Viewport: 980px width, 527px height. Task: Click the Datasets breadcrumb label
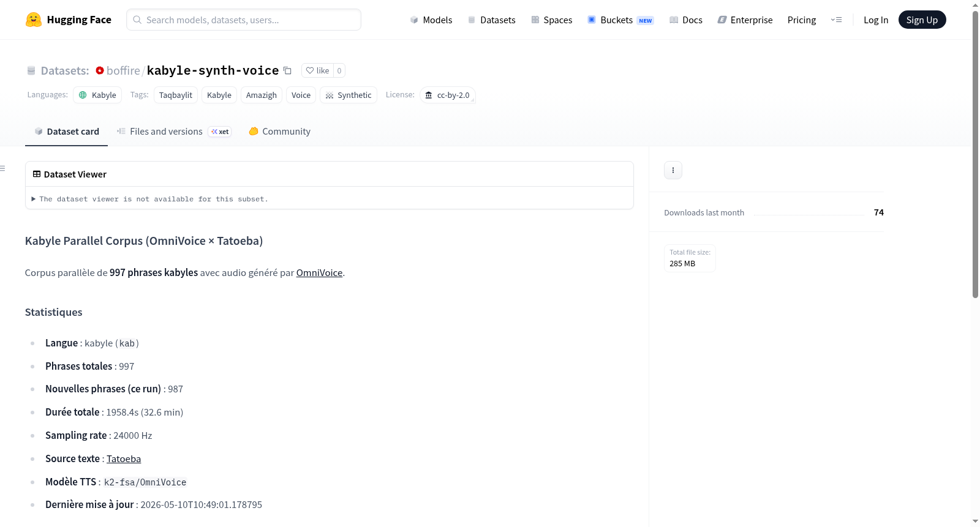[64, 70]
